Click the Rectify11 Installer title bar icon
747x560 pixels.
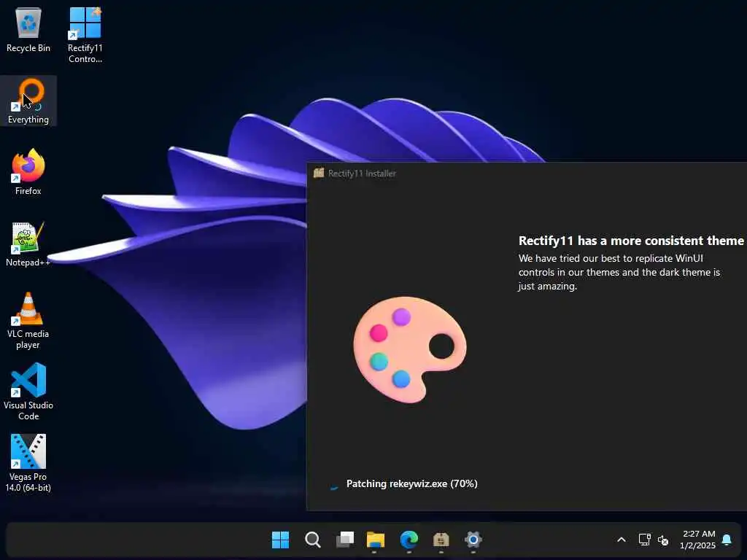coord(318,173)
